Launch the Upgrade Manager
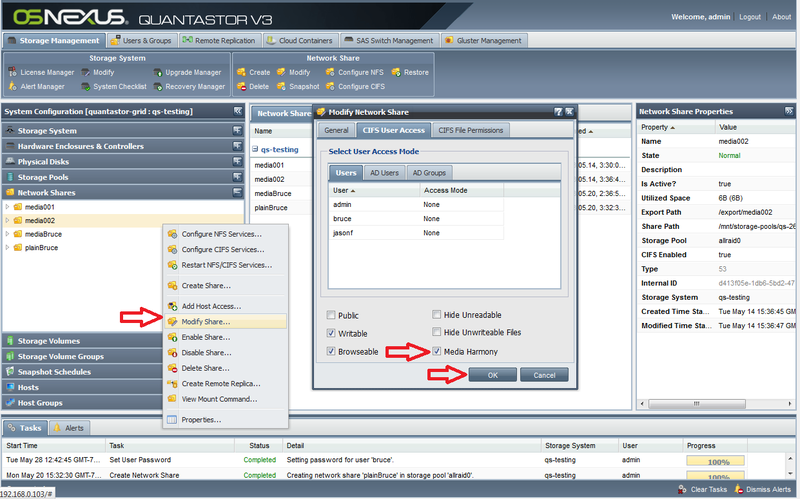This screenshot has width=800, height=499. (x=187, y=72)
